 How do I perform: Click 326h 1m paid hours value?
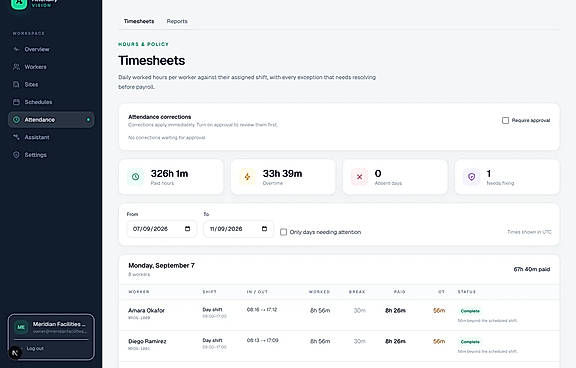169,173
